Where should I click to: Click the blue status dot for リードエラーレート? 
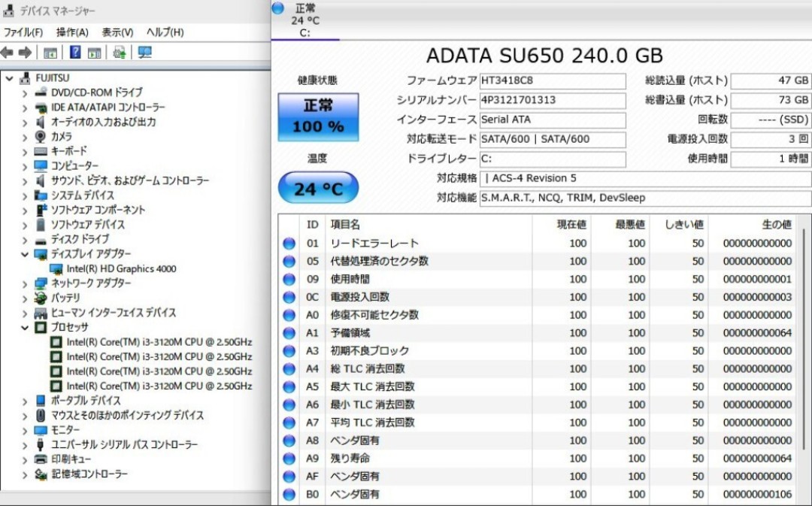pyautogui.click(x=289, y=244)
